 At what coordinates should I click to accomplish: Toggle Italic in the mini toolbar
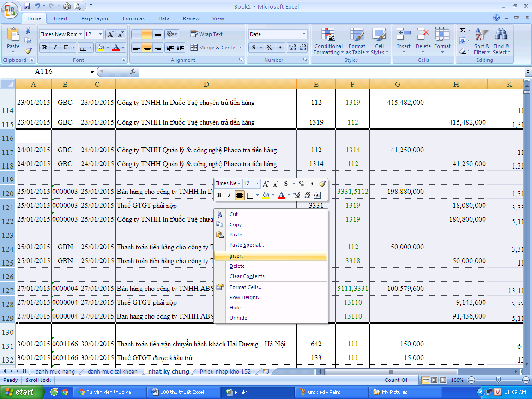coord(229,195)
